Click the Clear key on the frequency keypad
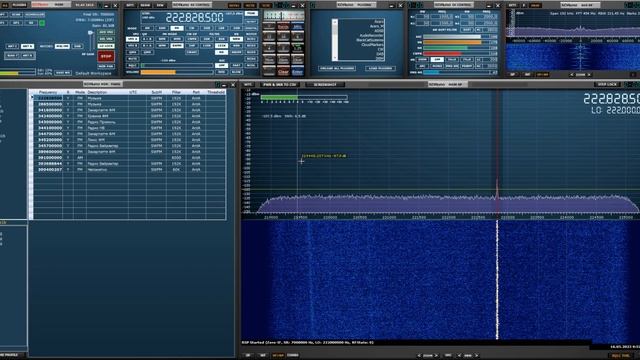The image size is (640, 360). click(x=283, y=72)
